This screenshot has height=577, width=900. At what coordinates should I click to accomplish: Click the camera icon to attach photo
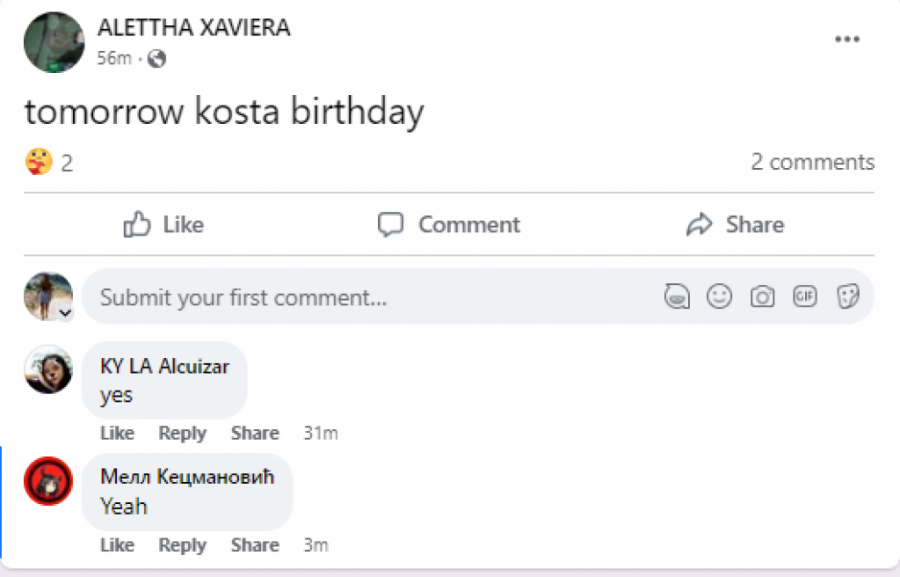point(762,297)
